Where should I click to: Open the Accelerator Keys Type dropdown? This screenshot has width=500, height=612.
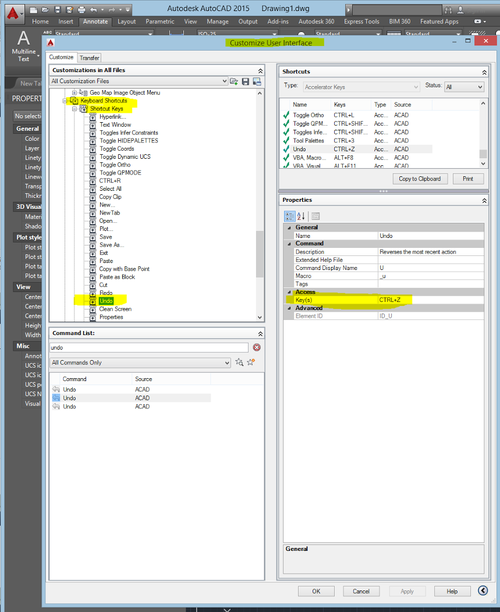click(x=362, y=87)
